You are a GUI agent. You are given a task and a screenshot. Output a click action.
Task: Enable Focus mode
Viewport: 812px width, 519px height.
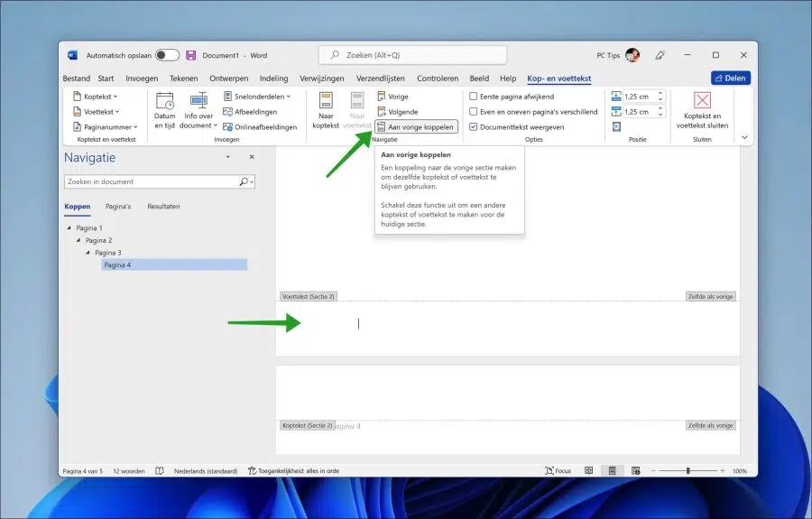(x=558, y=471)
